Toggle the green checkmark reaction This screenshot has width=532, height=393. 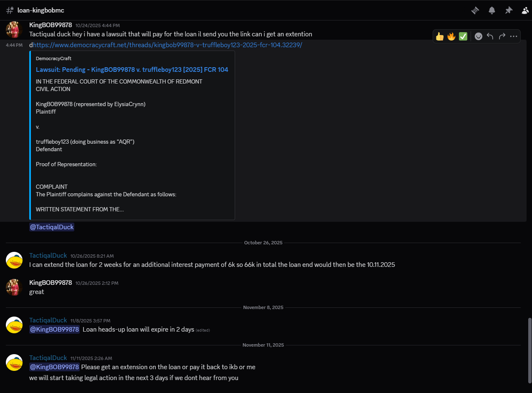click(463, 36)
